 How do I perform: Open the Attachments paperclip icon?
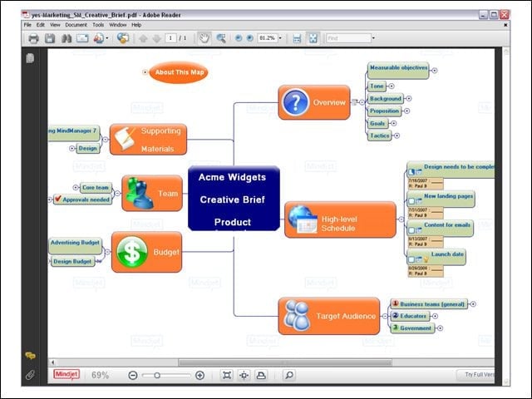coord(30,375)
